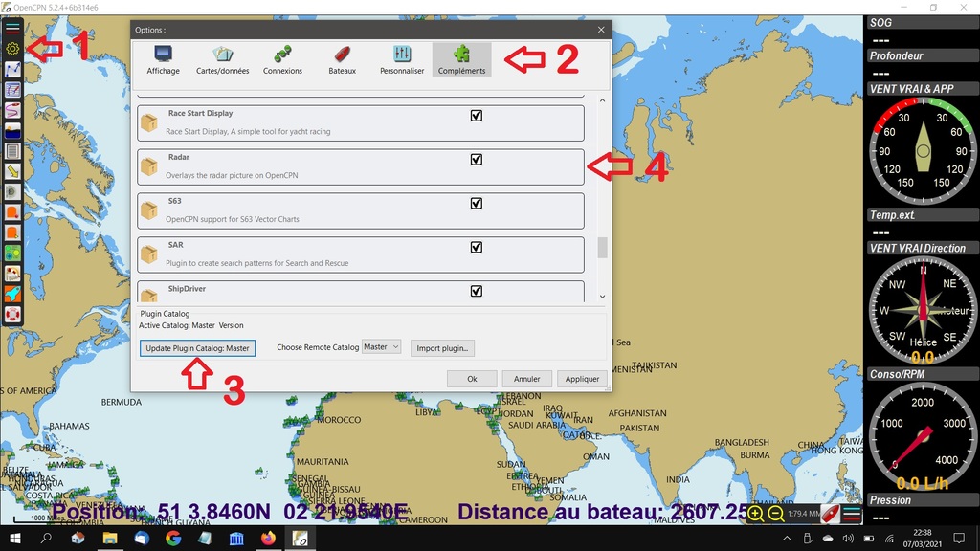Switch to the Bateaux tab
980x551 pixels.
point(342,60)
